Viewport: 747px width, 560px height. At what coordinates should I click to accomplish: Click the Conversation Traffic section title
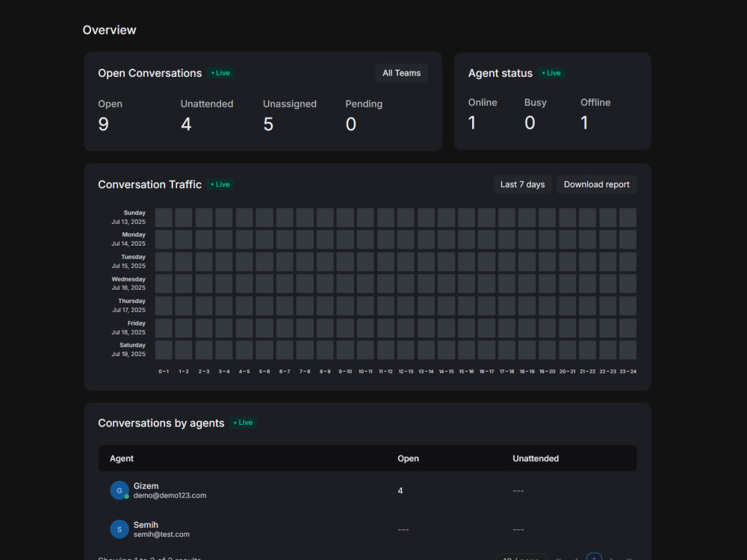click(149, 184)
